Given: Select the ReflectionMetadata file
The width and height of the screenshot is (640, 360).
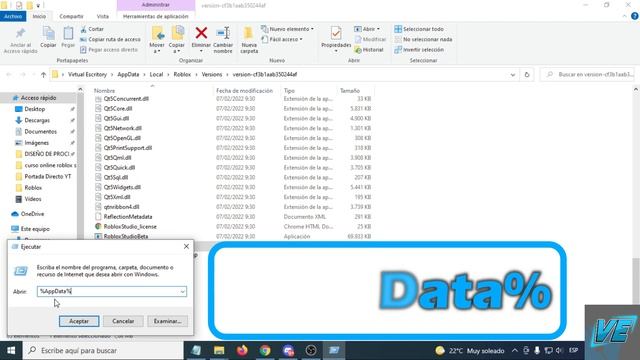Looking at the screenshot, I should [x=128, y=217].
